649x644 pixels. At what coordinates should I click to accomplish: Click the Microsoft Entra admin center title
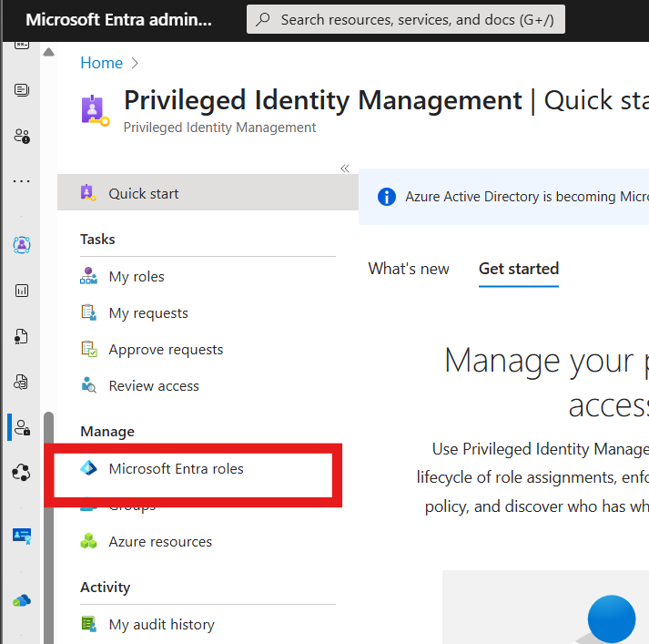119,19
